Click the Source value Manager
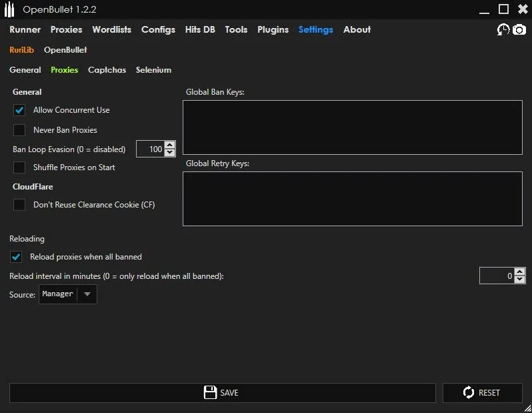This screenshot has width=532, height=413. pyautogui.click(x=58, y=294)
